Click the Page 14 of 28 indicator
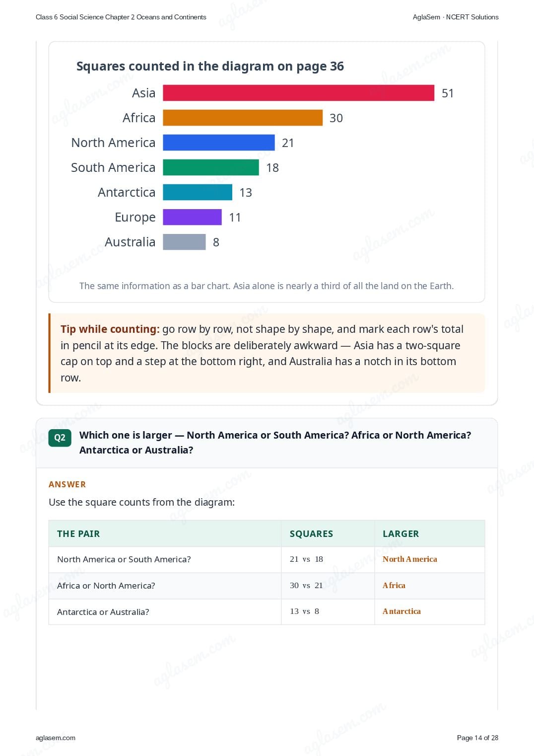The height and width of the screenshot is (756, 534). [477, 738]
